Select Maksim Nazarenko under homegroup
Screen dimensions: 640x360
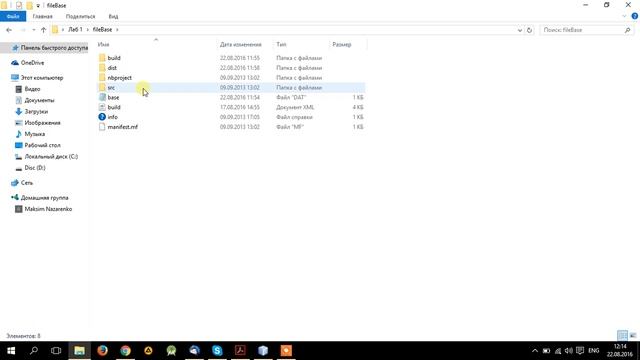[48, 209]
